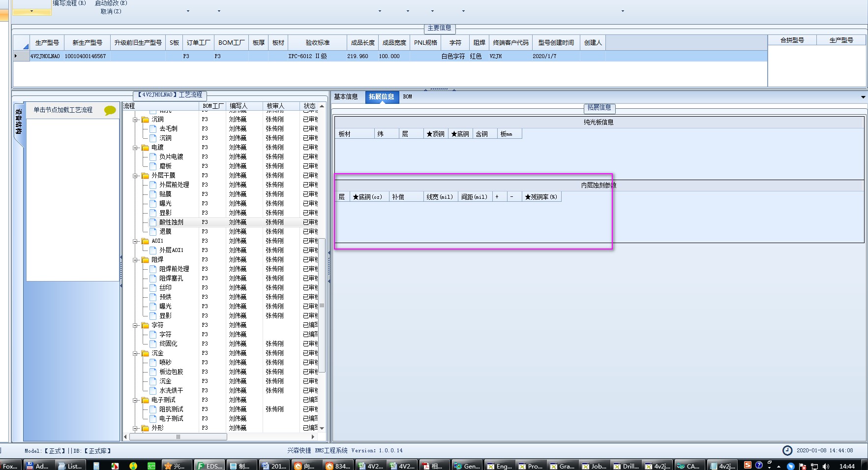The width and height of the screenshot is (868, 470).
Task: Open the Fox... taskbar window
Action: (9, 466)
